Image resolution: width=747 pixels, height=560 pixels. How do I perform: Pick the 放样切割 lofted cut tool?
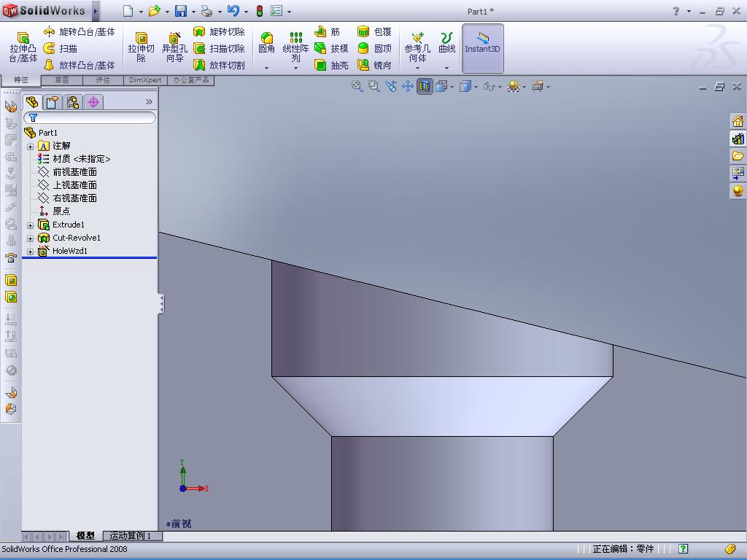[219, 65]
